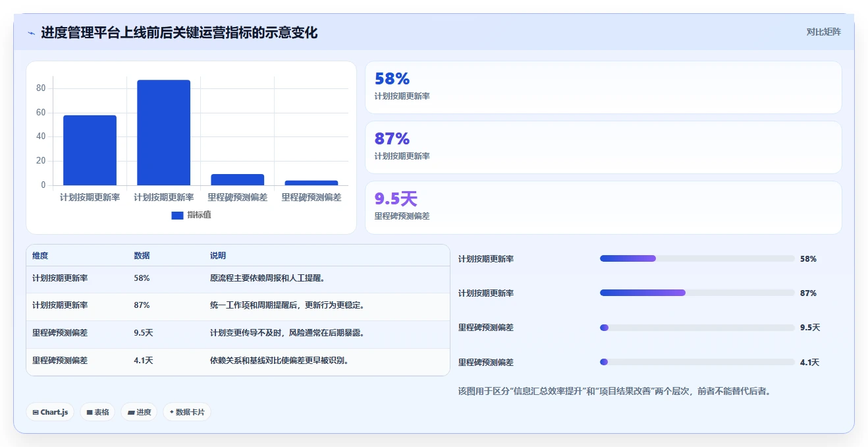Click the 87% cell in the table
868x447 pixels.
tap(142, 305)
